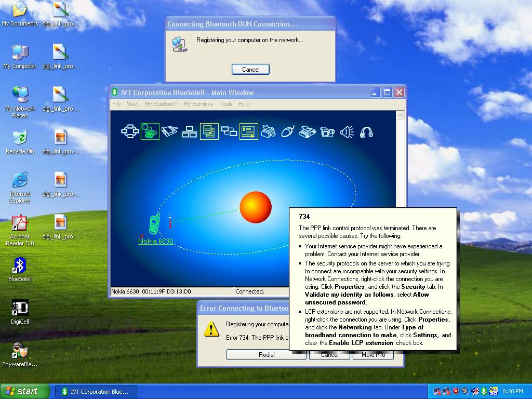Click the orange My Device sun ball

click(x=256, y=207)
